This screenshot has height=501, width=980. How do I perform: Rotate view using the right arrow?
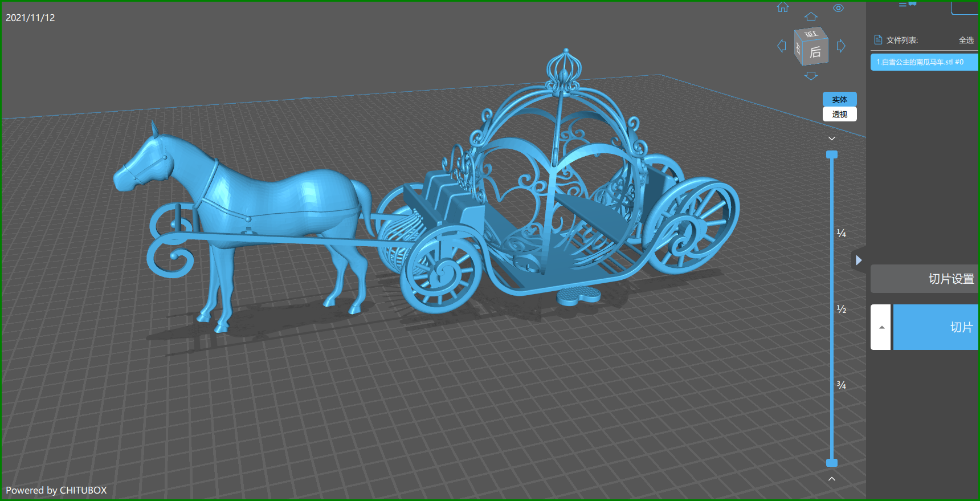pyautogui.click(x=841, y=46)
